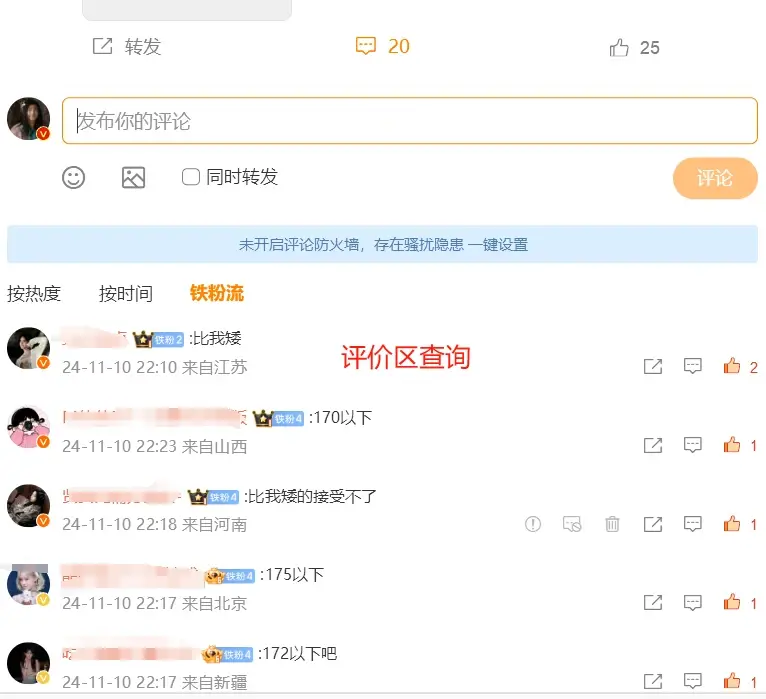Focus the 发布你的评论 input field
The width and height of the screenshot is (766, 699).
pyautogui.click(x=410, y=121)
